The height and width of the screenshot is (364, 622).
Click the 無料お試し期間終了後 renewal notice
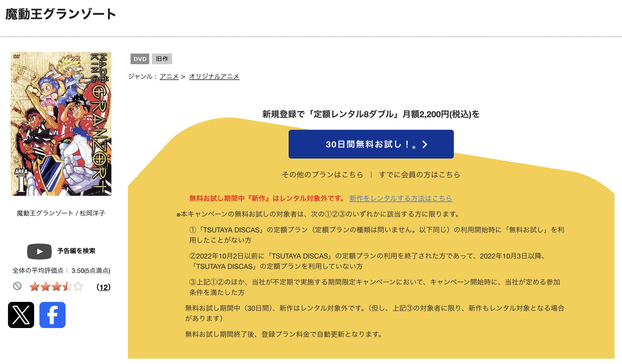click(284, 334)
